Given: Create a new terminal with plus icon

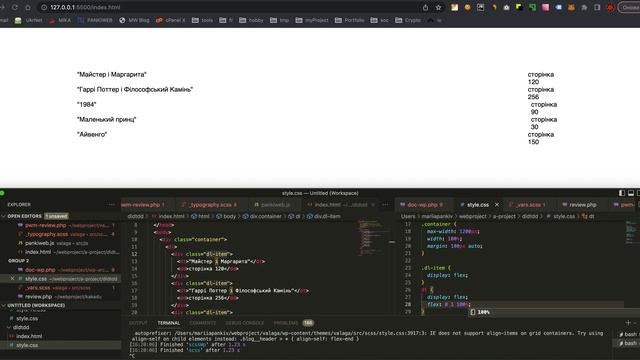Looking at the screenshot, I should [x=628, y=323].
